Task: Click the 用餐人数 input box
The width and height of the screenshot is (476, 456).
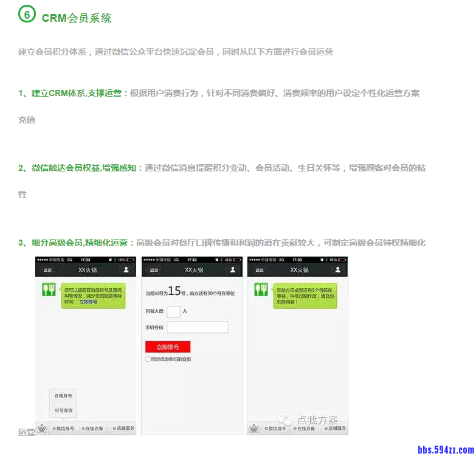Action: [173, 311]
